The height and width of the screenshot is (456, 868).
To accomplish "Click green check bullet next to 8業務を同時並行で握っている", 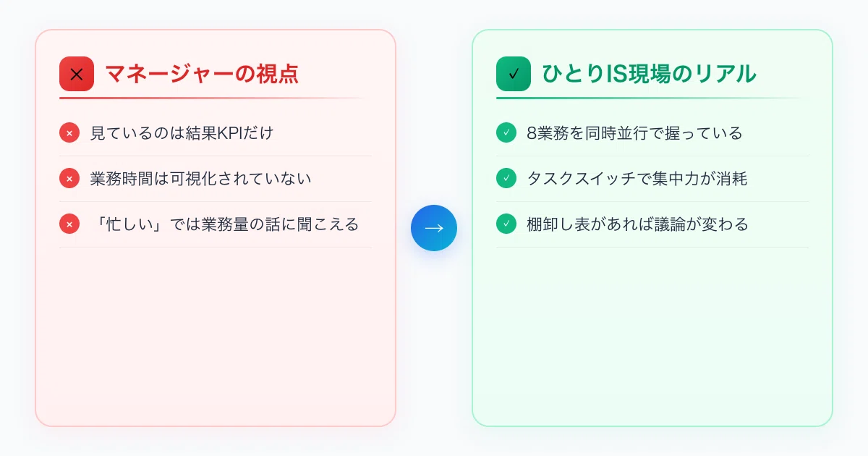I will (x=506, y=133).
